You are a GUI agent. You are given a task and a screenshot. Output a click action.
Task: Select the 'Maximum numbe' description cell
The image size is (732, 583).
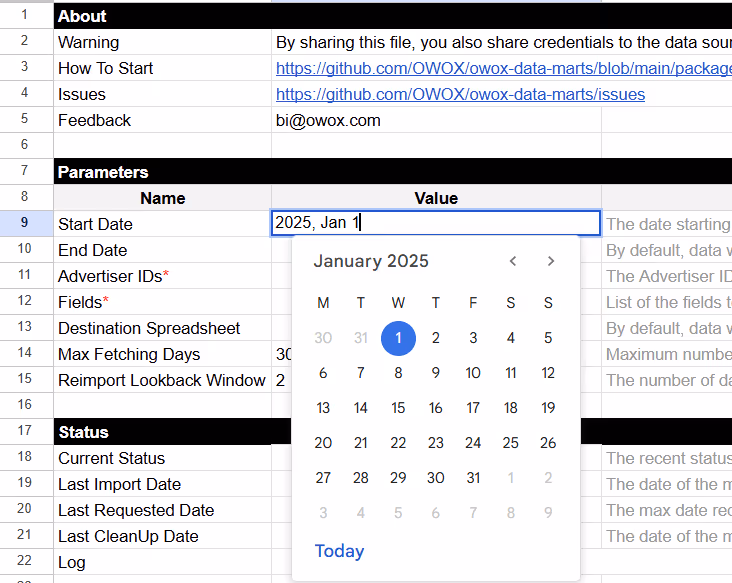(667, 354)
